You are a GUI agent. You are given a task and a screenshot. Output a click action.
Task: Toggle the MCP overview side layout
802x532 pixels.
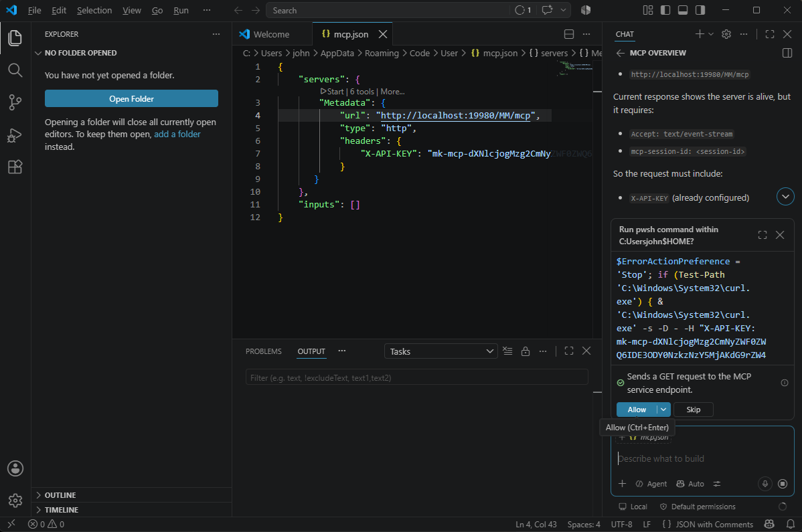click(787, 53)
